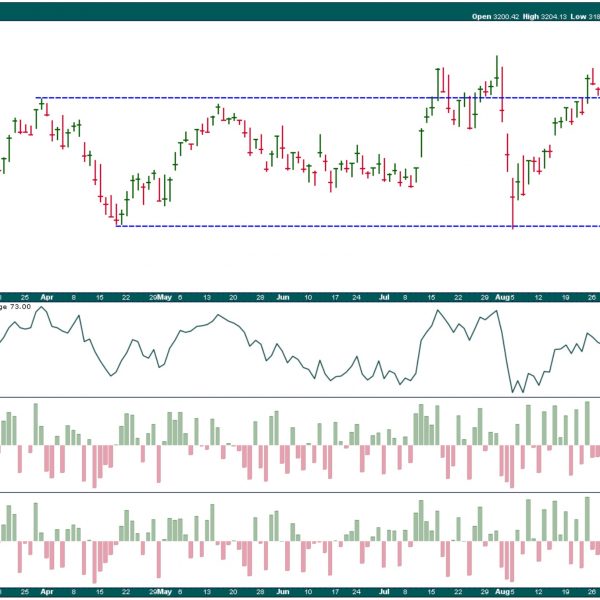Image resolution: width=600 pixels, height=600 pixels.
Task: Click the oscillator line in the indicator panel
Action: [300, 349]
